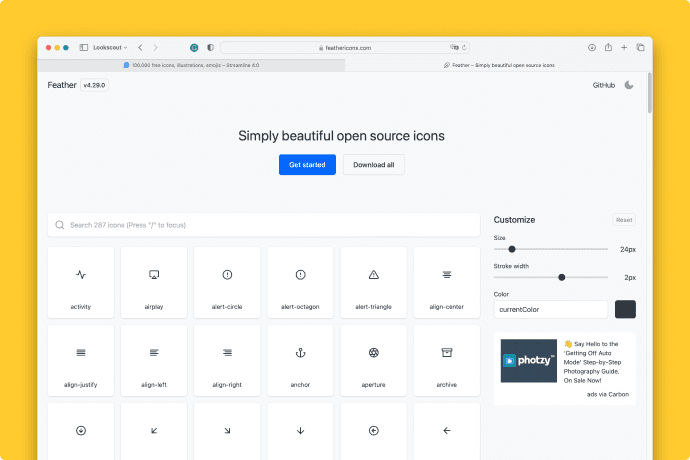Open a new tab with plus icon
The image size is (690, 460).
click(624, 48)
